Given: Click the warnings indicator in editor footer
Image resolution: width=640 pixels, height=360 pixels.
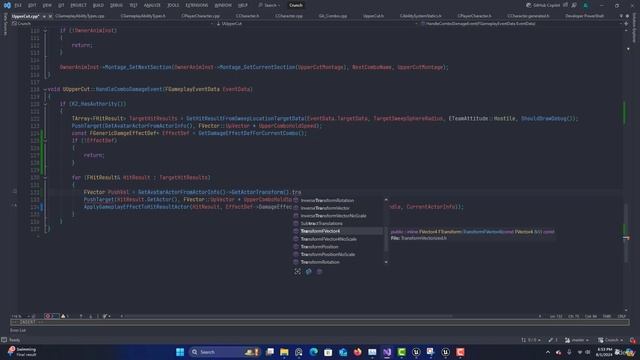Looking at the screenshot, I should point(65,316).
